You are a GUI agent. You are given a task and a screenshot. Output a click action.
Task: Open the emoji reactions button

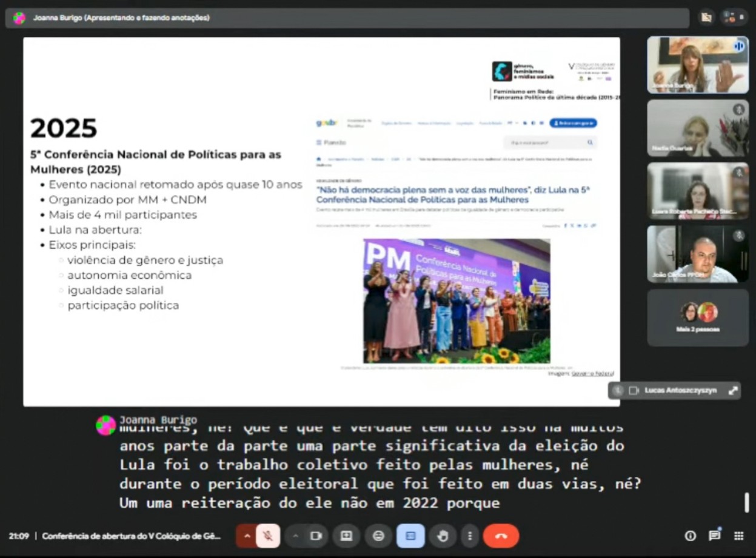point(379,536)
